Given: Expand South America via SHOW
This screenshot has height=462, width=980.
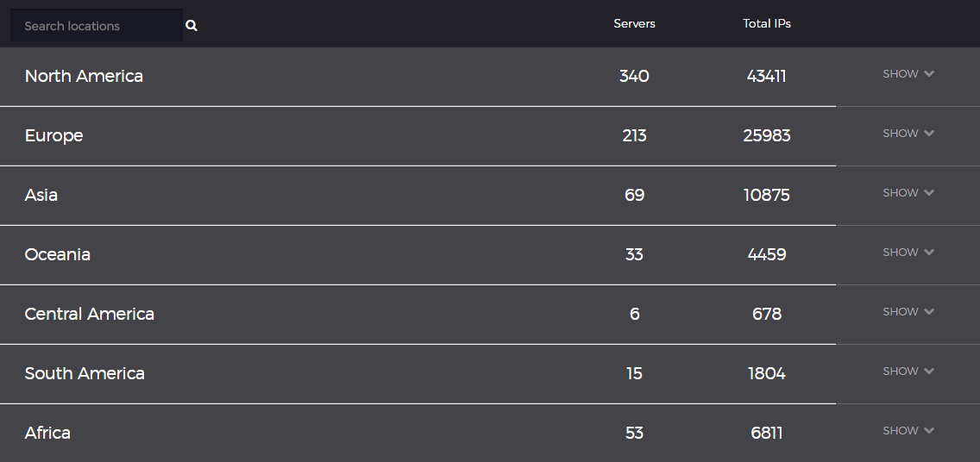Looking at the screenshot, I should coord(908,371).
